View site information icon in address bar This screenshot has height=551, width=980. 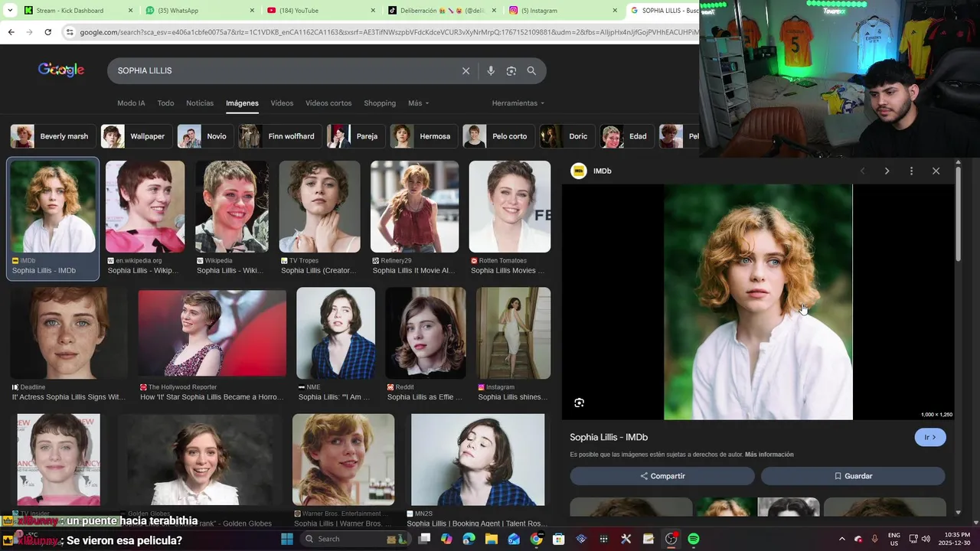coord(70,32)
